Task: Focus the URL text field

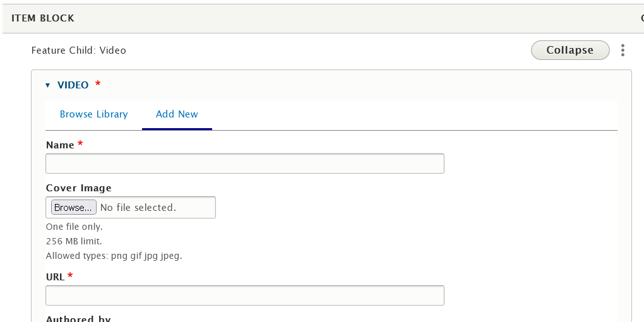Action: coord(244,295)
